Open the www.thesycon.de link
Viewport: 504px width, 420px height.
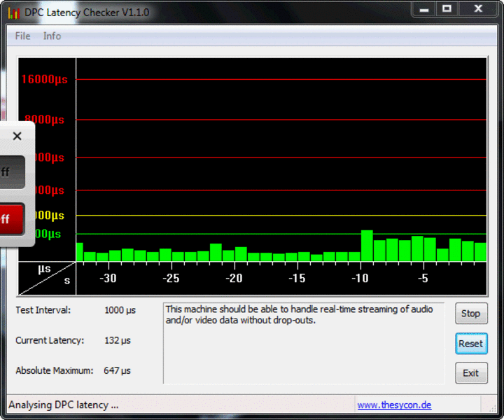click(394, 405)
